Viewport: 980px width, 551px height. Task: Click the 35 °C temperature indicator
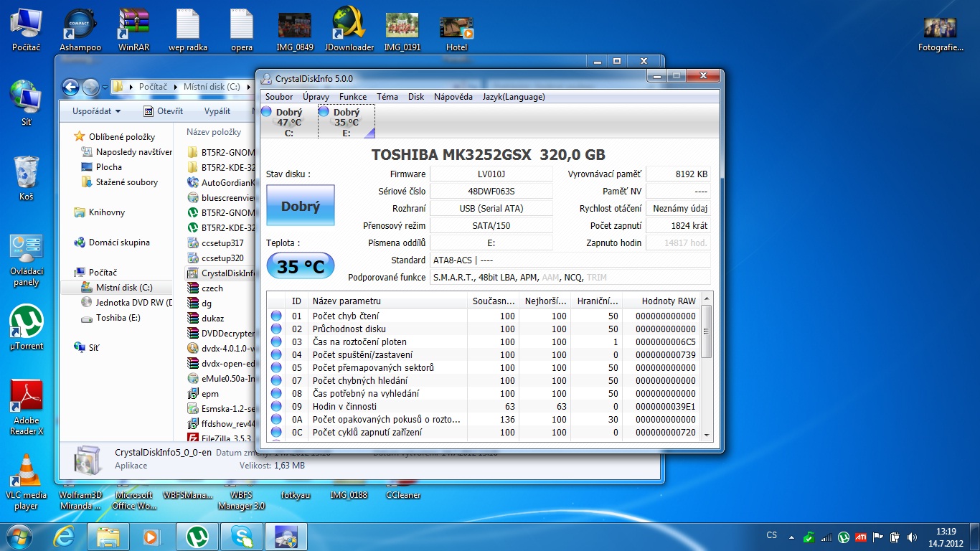300,267
